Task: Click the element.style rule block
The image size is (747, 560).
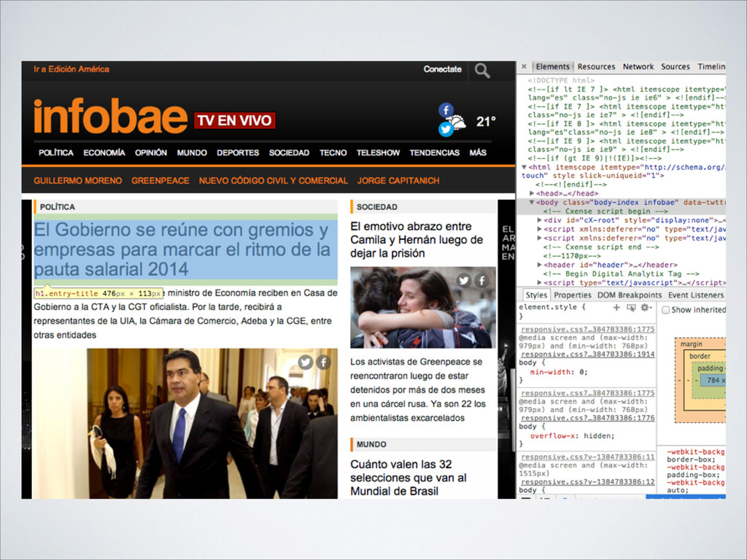Action: point(587,311)
